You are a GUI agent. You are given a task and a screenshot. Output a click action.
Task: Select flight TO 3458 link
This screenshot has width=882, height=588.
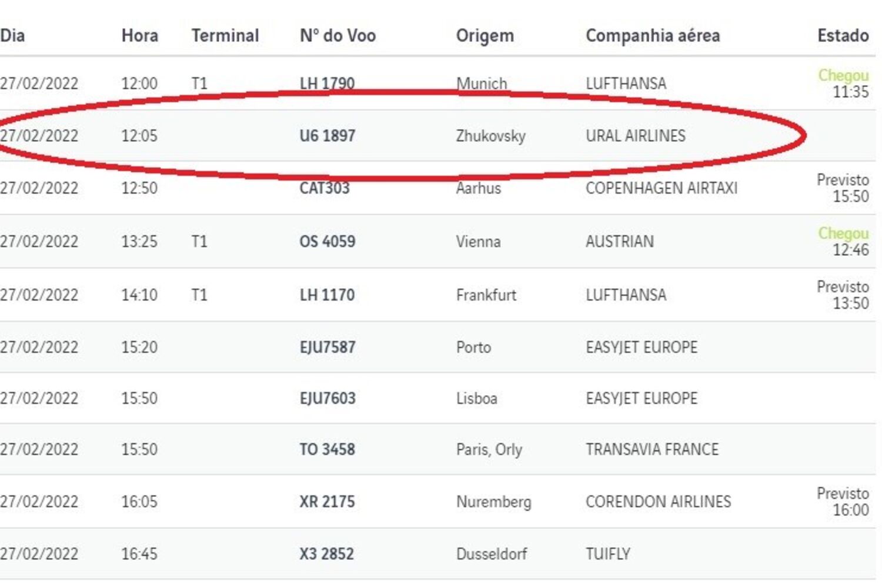pos(328,449)
